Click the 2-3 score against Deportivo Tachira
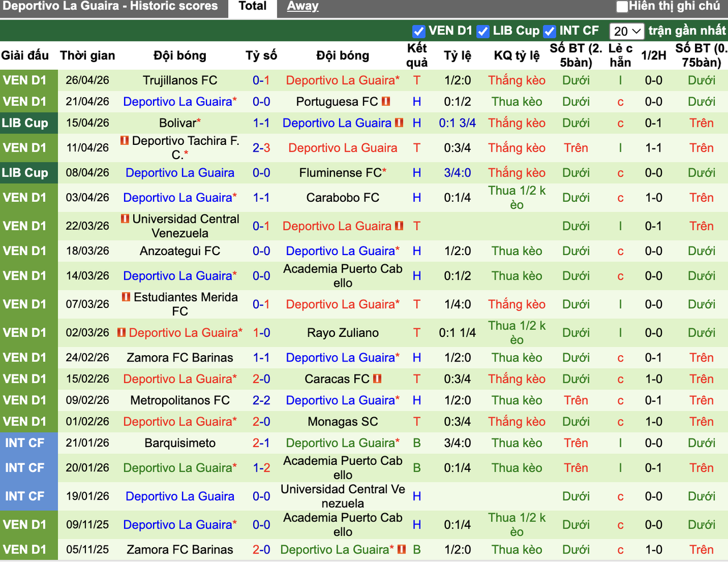This screenshot has height=562, width=728. (261, 148)
